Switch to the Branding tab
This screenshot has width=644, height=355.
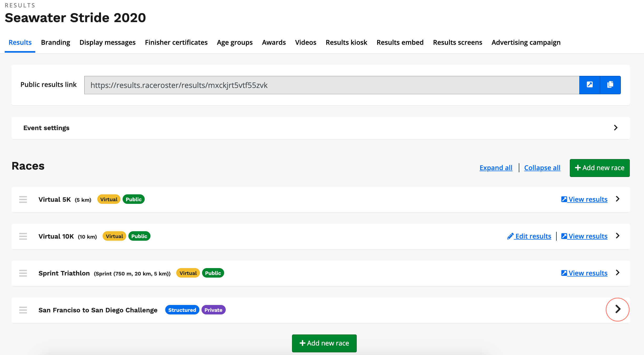tap(56, 42)
